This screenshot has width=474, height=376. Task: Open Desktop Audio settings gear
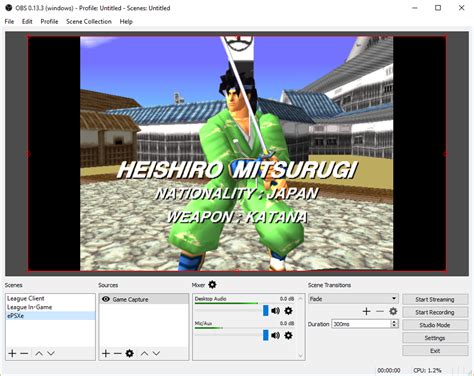point(288,311)
